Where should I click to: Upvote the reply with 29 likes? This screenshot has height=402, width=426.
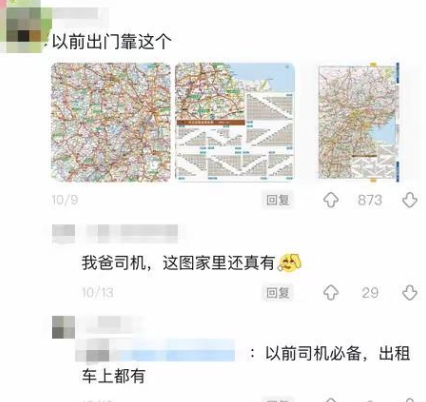click(331, 293)
